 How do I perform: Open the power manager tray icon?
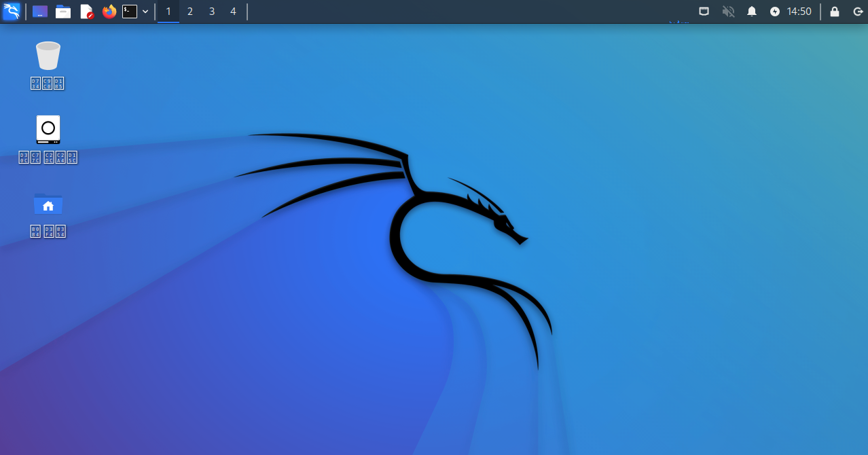[775, 12]
